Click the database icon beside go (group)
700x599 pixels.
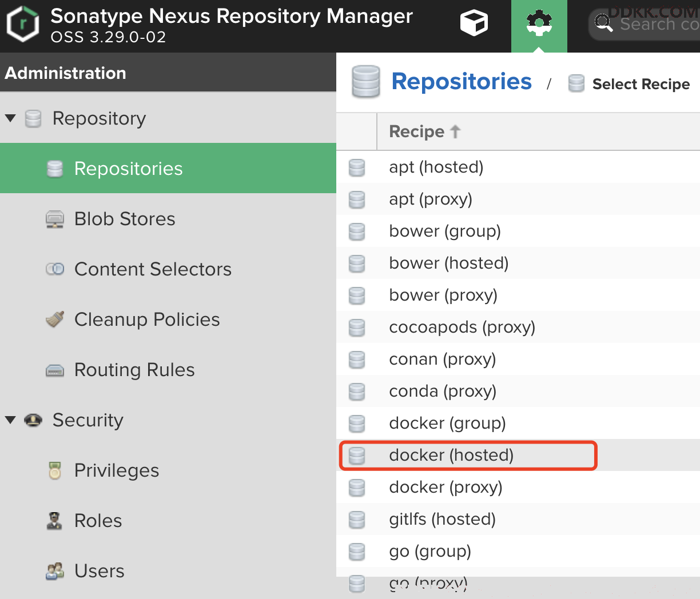(357, 551)
